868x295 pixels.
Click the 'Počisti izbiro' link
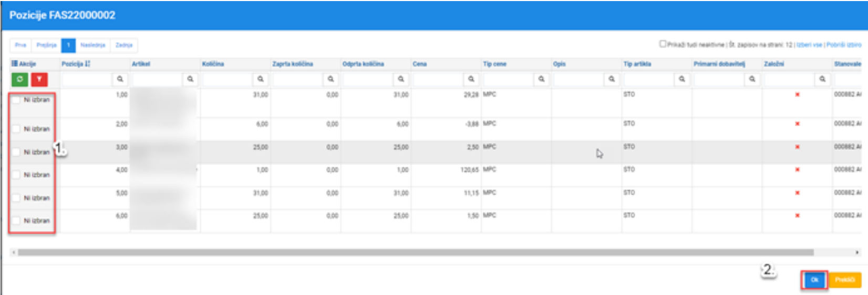click(844, 45)
